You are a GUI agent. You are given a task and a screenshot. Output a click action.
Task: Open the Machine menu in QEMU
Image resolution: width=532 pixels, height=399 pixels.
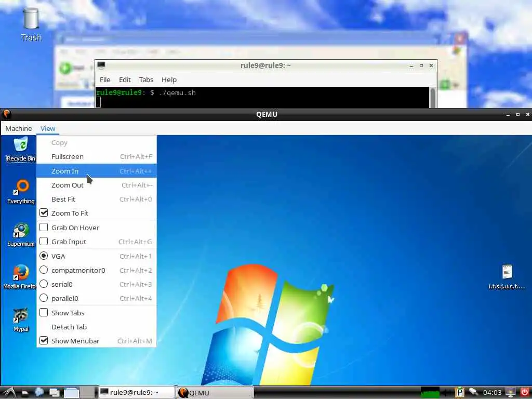19,129
